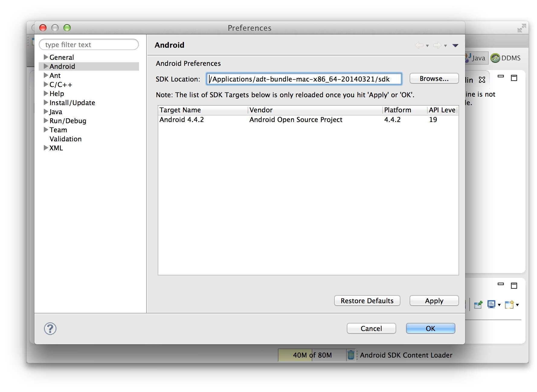Click the Browse... button for SDK location
Image resolution: width=537 pixels, height=392 pixels.
tap(434, 79)
